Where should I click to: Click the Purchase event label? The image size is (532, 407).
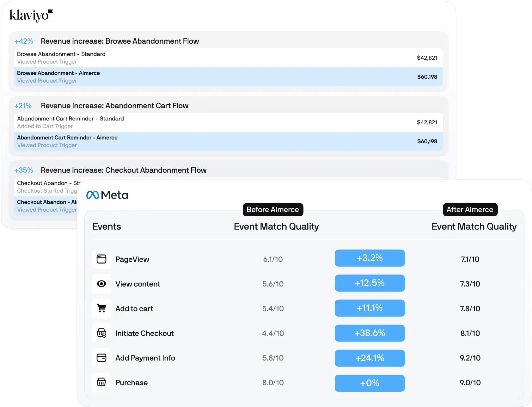(131, 383)
